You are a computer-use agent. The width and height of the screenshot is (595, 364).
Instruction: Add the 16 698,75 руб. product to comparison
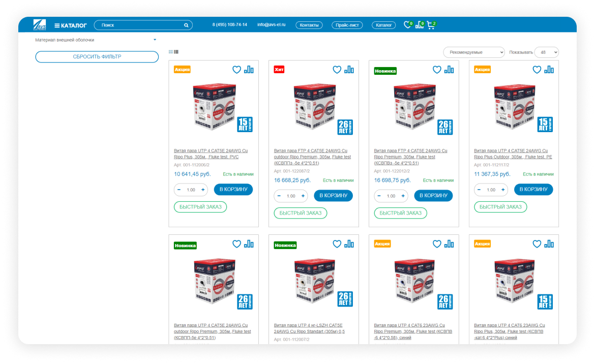pyautogui.click(x=449, y=69)
